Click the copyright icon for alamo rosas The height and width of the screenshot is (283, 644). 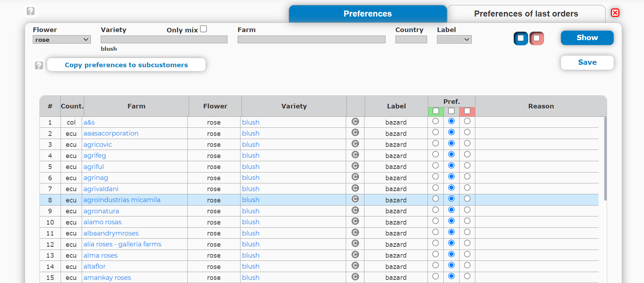[x=355, y=221]
